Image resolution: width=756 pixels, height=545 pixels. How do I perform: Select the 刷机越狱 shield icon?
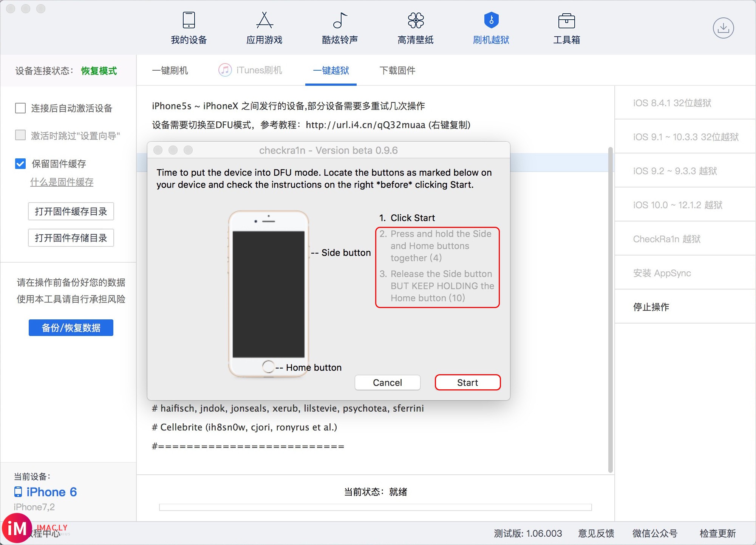pyautogui.click(x=491, y=20)
